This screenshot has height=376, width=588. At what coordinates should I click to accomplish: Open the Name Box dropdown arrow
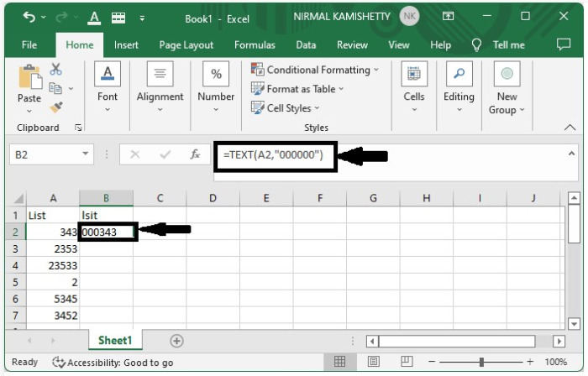click(x=86, y=154)
